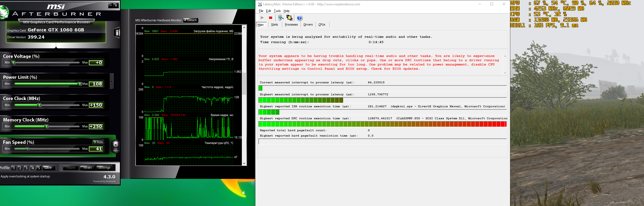The width and height of the screenshot is (644, 206).
Task: Click the LatencyMon options toolbar icon with pen
Action: click(x=281, y=18)
